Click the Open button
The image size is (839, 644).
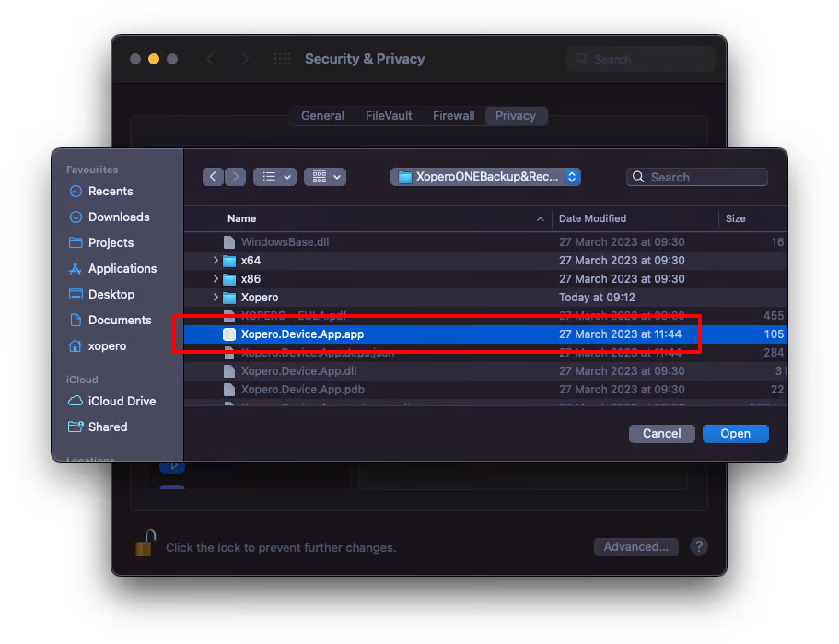pyautogui.click(x=735, y=434)
